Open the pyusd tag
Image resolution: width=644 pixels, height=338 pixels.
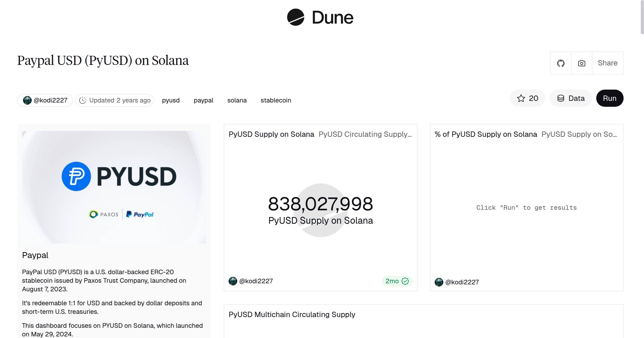171,100
